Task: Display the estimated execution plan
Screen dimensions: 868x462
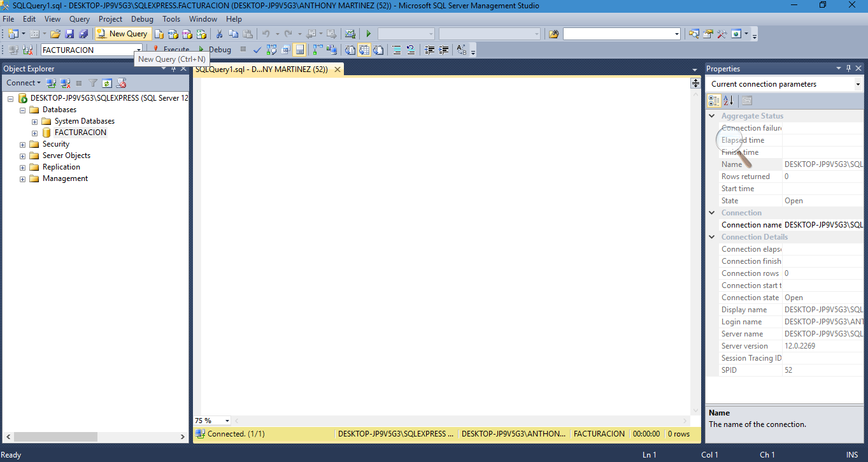Action: click(271, 49)
